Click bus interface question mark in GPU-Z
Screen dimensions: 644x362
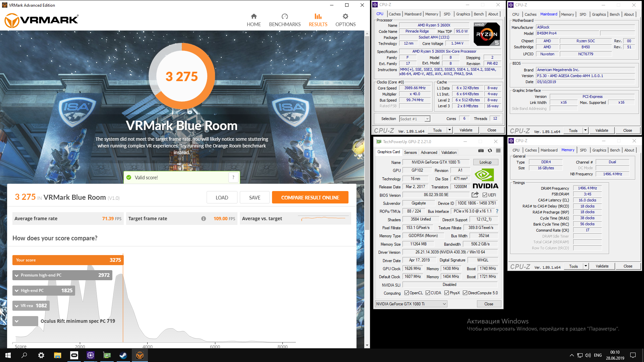(497, 211)
